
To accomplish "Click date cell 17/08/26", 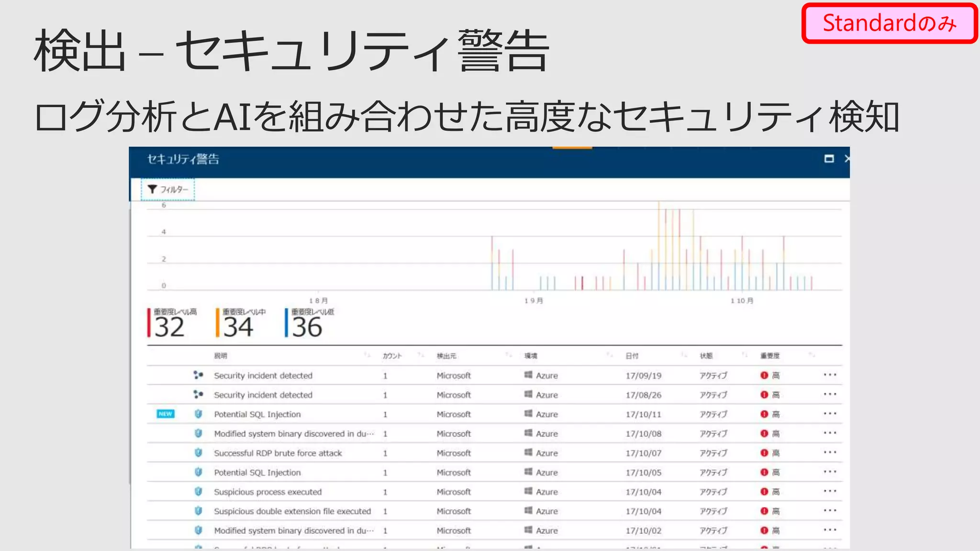I will (644, 395).
